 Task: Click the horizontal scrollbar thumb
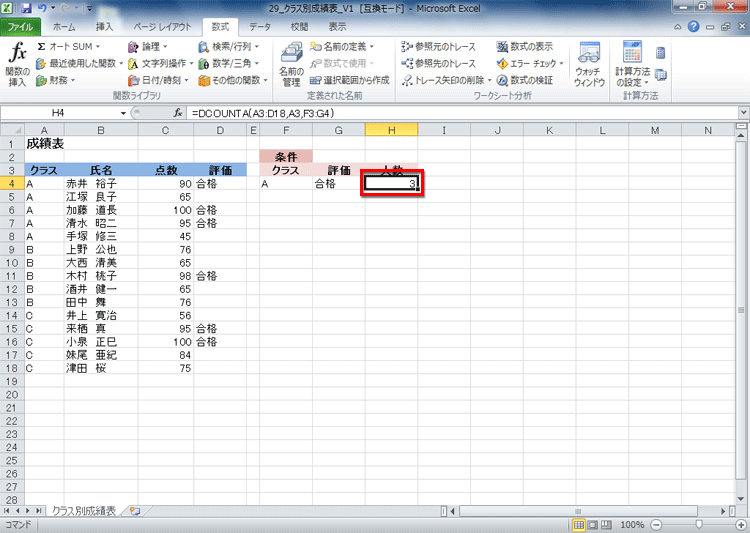578,511
